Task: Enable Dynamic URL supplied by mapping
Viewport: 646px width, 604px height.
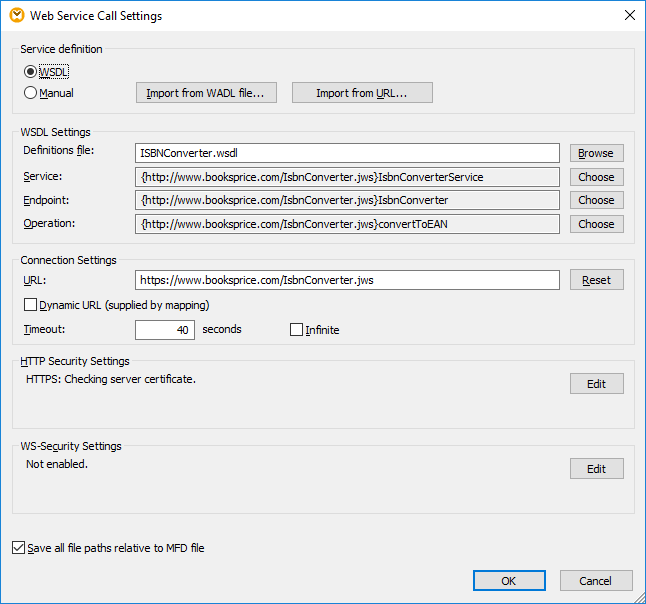Action: [x=31, y=305]
